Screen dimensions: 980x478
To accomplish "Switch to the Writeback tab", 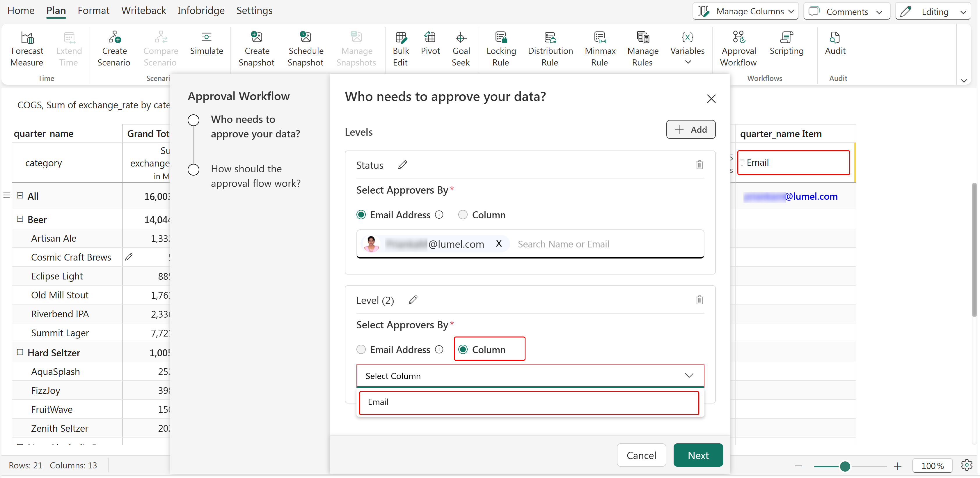I will [143, 11].
